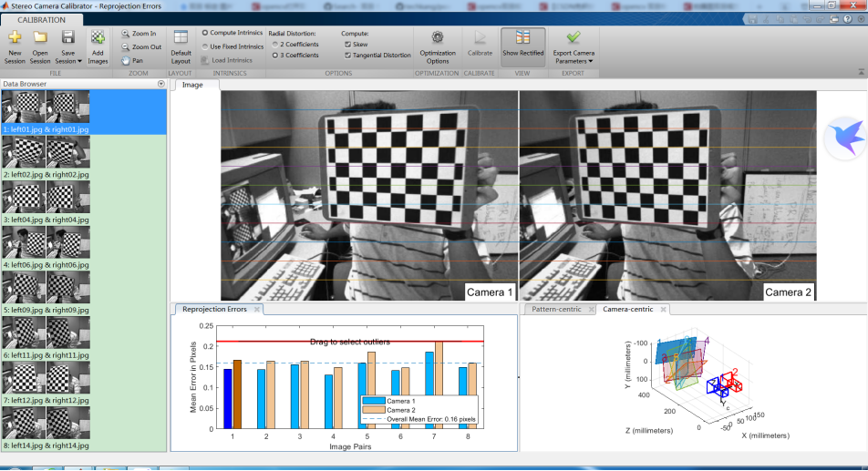868x471 pixels.
Task: Undo via the quick access toolbar
Action: point(807,19)
